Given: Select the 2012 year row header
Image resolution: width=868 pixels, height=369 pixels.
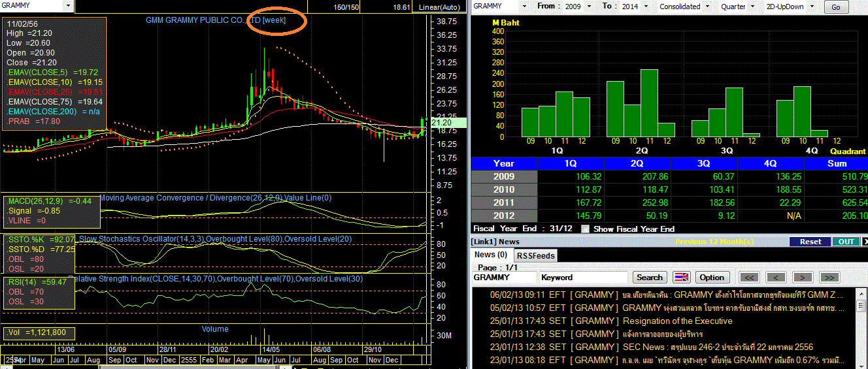Looking at the screenshot, I should tap(504, 216).
